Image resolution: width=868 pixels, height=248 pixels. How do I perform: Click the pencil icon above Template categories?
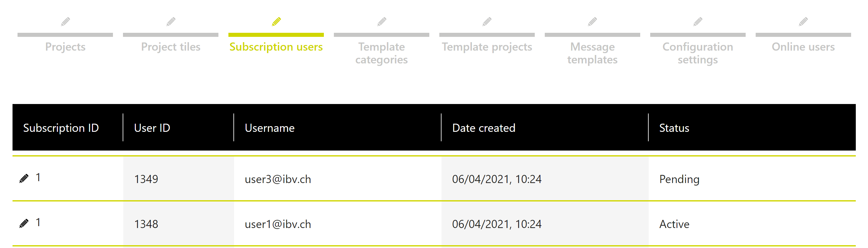click(382, 22)
